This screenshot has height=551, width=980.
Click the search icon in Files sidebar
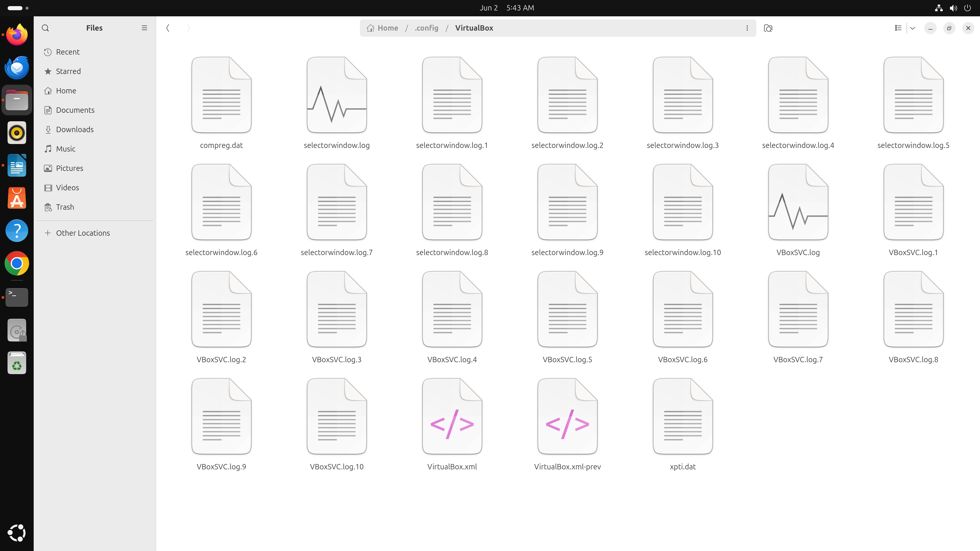point(45,28)
